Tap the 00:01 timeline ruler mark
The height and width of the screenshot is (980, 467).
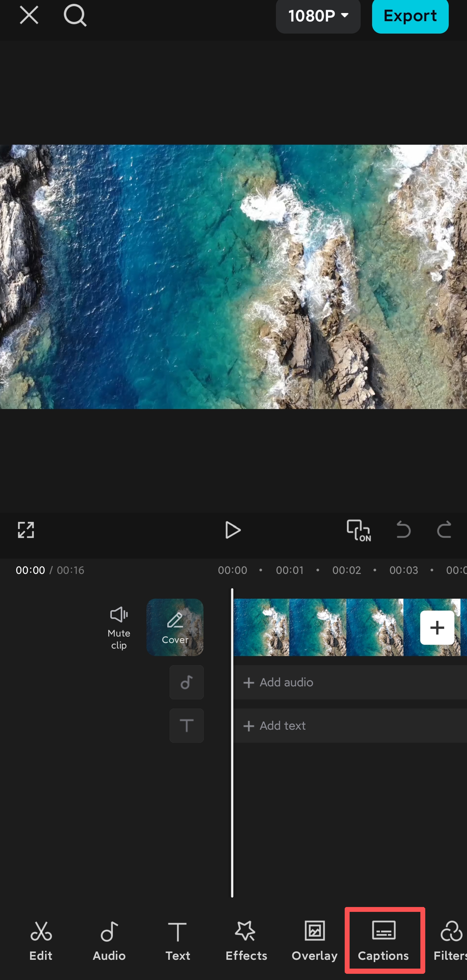tap(290, 570)
